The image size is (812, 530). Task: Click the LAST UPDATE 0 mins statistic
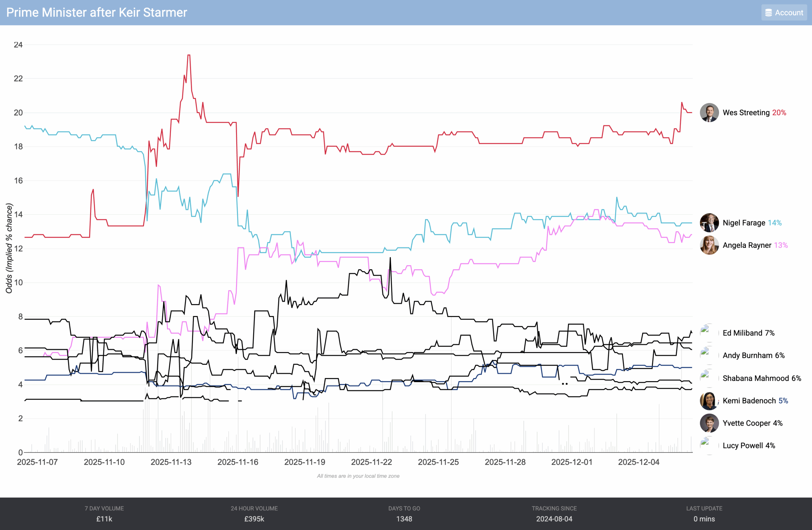704,513
